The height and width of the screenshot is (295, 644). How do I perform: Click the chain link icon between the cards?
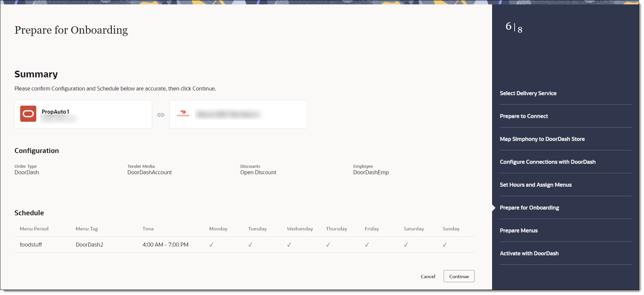[x=161, y=115]
